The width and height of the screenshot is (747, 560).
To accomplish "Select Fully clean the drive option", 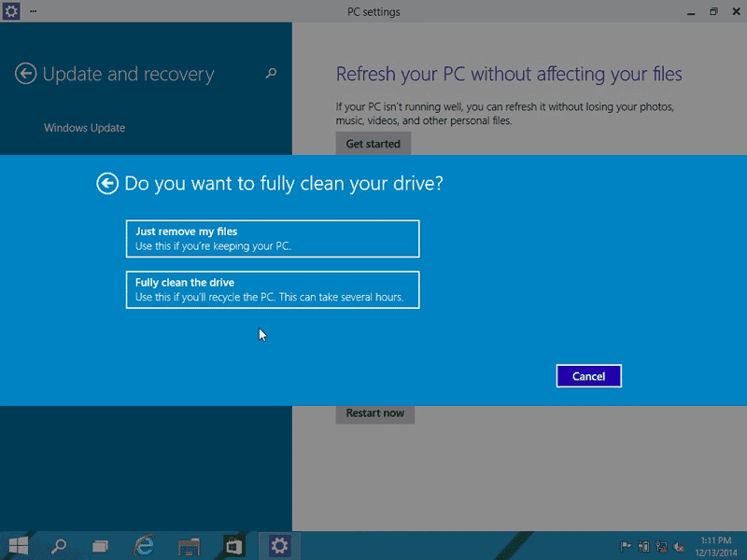I will click(x=273, y=289).
